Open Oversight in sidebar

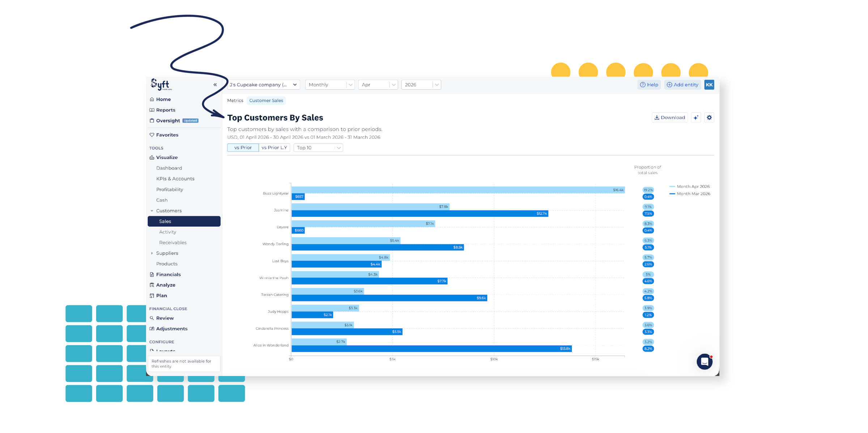(168, 120)
